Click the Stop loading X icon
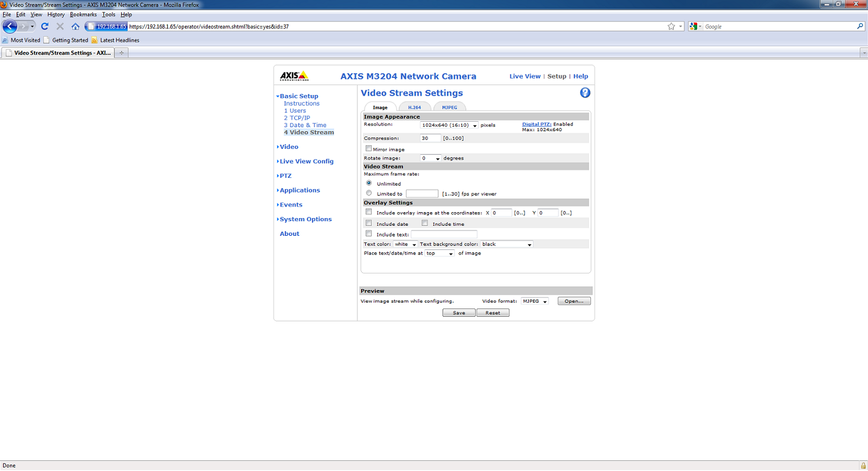The image size is (868, 471). coord(60,27)
